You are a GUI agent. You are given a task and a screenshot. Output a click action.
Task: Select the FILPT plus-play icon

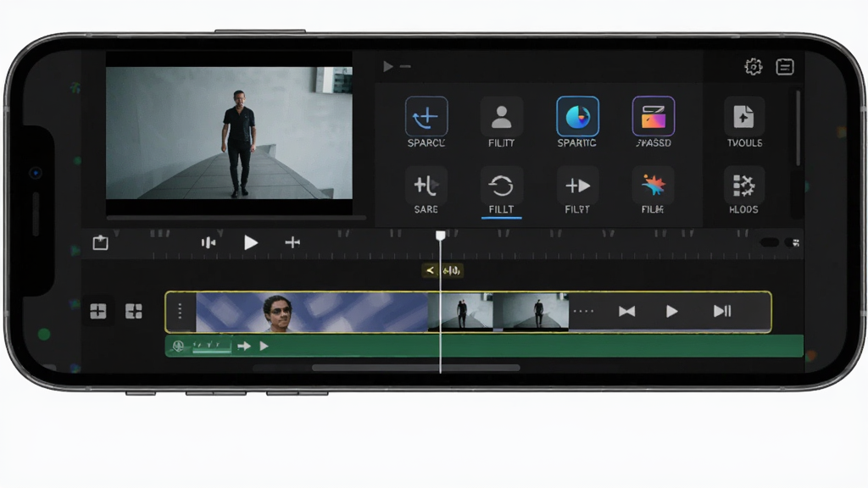point(577,186)
